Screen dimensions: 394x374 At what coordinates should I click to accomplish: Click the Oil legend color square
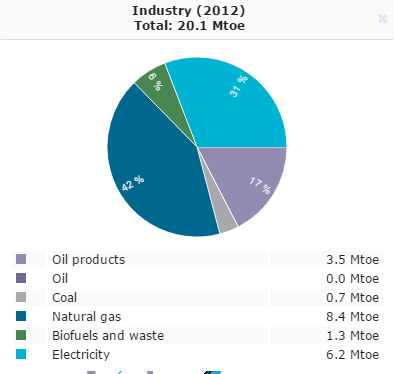21,278
